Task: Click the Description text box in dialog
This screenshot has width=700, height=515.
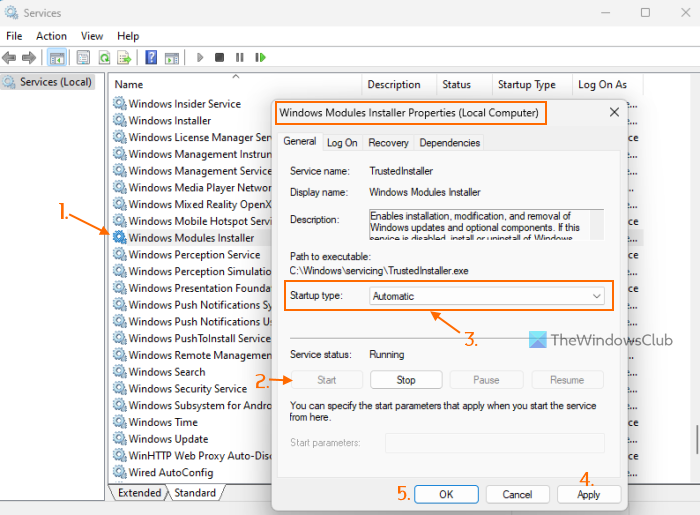Action: pyautogui.click(x=486, y=225)
